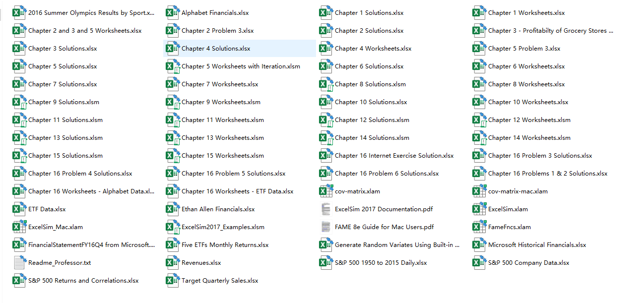Click the file name "Chapter 16 Problem 6 Solutions.xlsx"
Image resolution: width=644 pixels, height=303 pixels.
tap(387, 174)
